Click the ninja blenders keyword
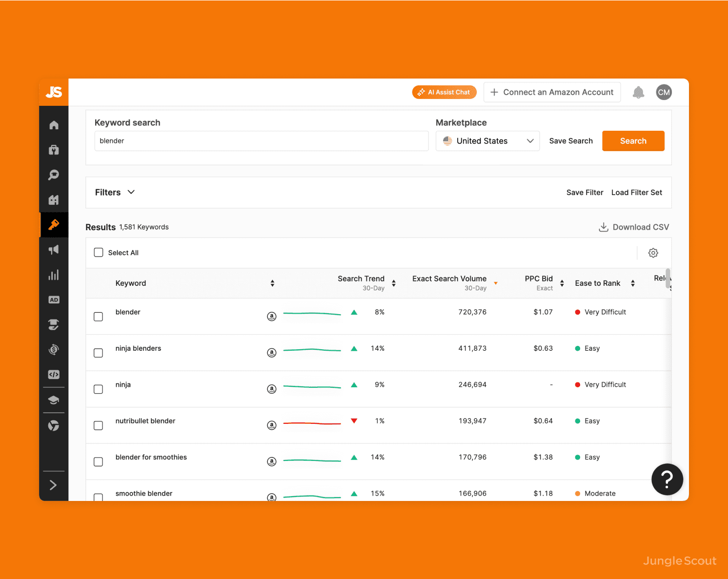 pyautogui.click(x=138, y=348)
